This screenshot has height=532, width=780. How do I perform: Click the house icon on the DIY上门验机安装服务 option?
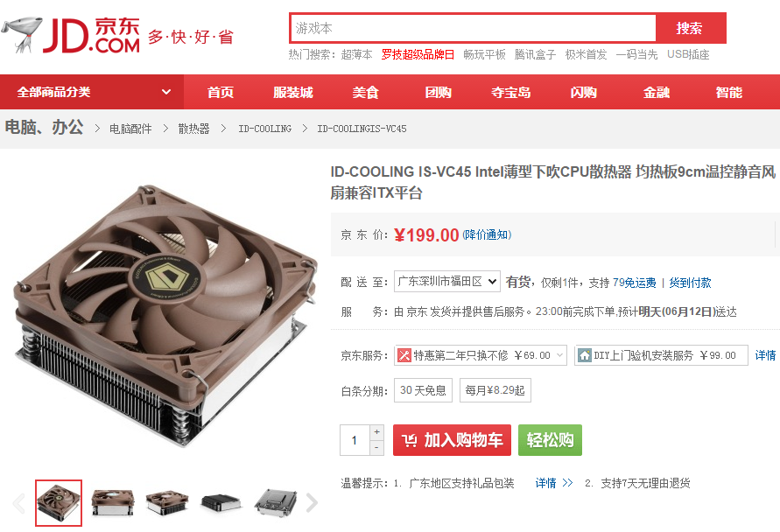tap(584, 355)
